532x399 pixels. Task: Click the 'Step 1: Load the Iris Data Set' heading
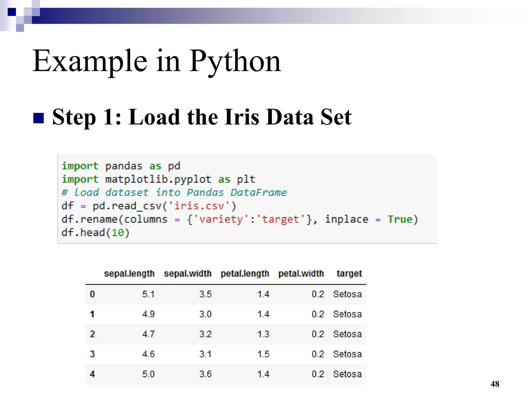[x=202, y=117]
